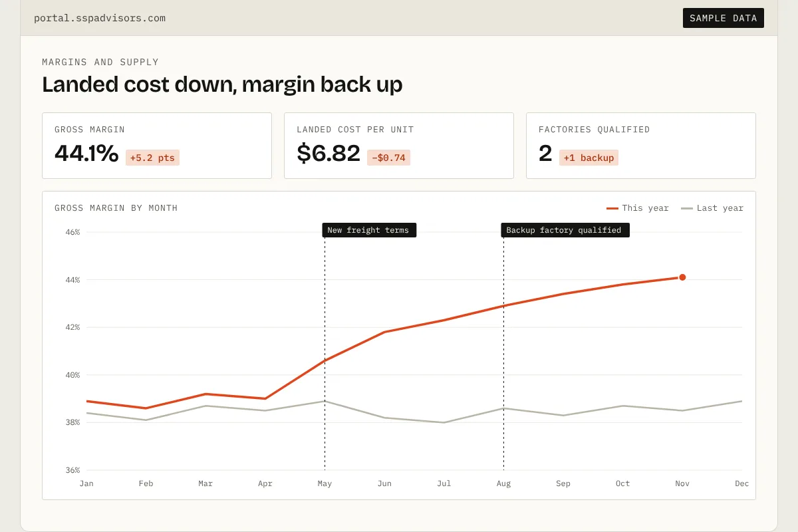Click the Sep x-axis label
Image resolution: width=798 pixels, height=532 pixels.
pyautogui.click(x=563, y=483)
